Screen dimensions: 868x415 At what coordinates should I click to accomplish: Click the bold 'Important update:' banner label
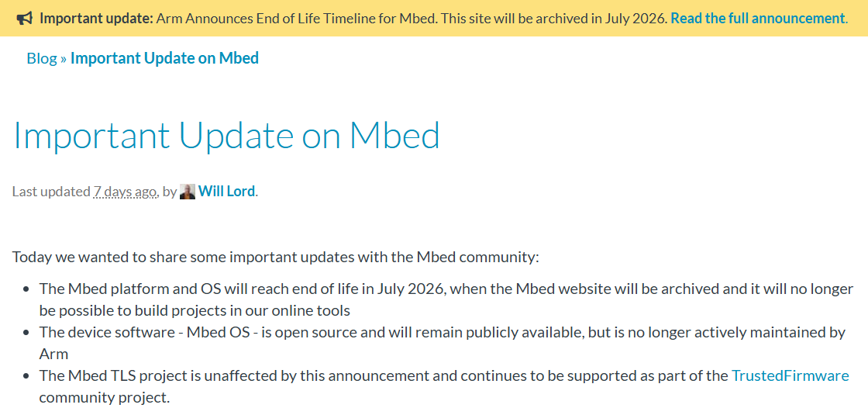[x=96, y=18]
